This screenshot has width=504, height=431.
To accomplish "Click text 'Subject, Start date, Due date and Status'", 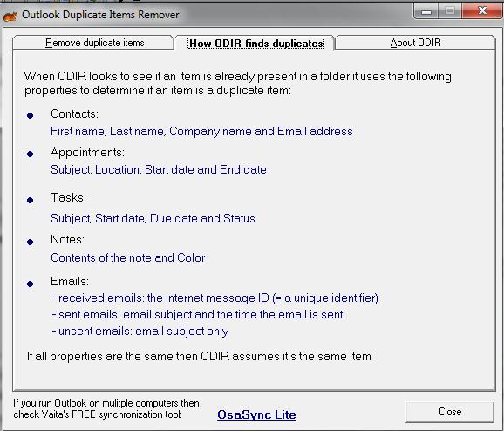I will pos(153,219).
